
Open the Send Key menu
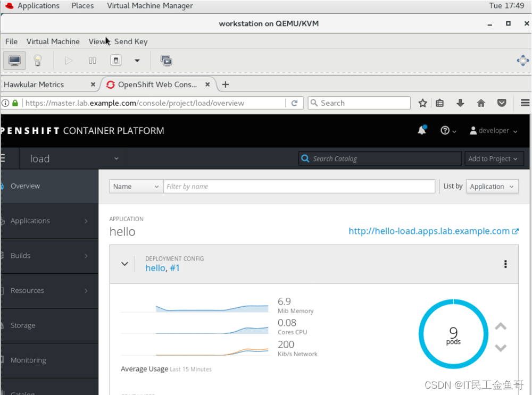tap(131, 41)
